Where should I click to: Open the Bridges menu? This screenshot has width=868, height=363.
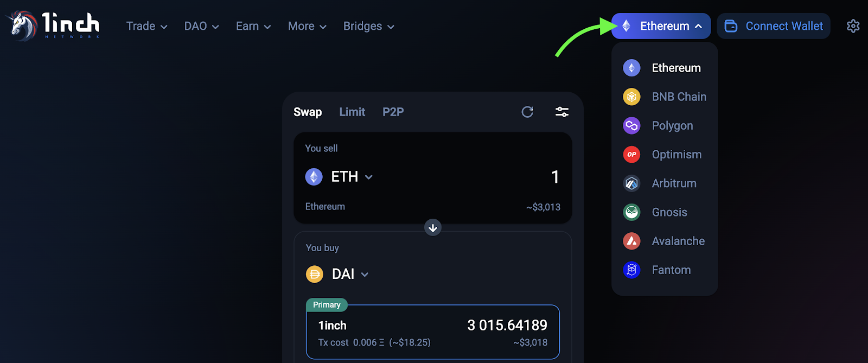368,26
